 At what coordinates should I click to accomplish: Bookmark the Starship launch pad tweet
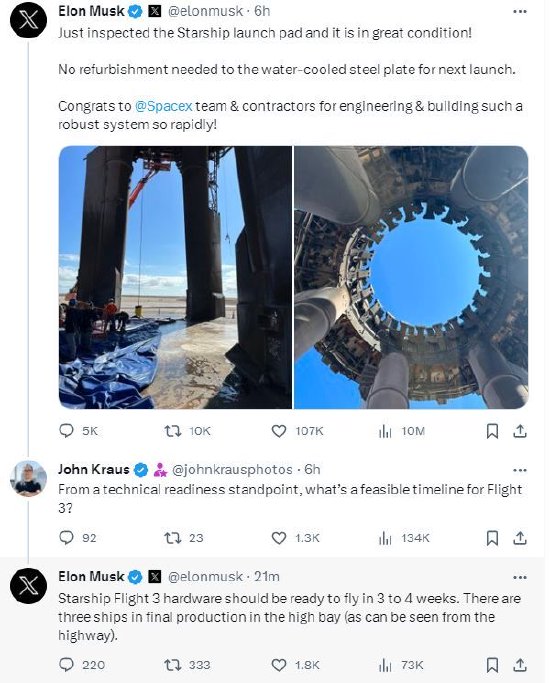pos(492,431)
